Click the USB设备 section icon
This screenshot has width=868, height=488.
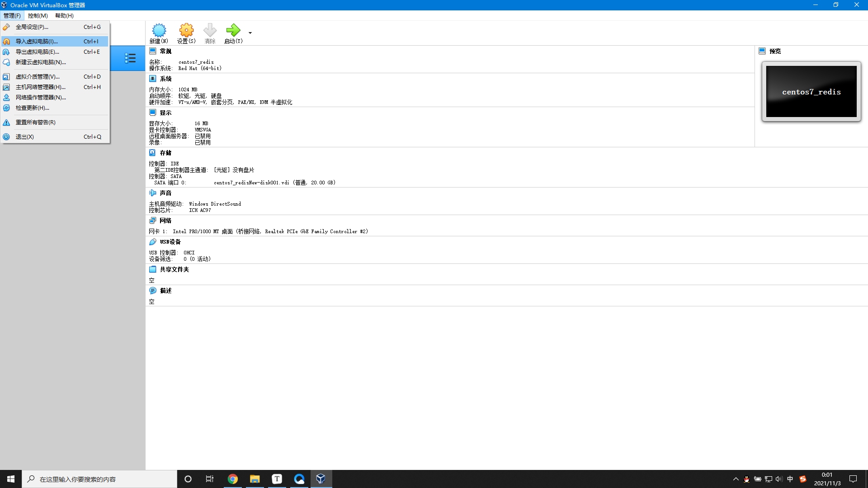153,242
